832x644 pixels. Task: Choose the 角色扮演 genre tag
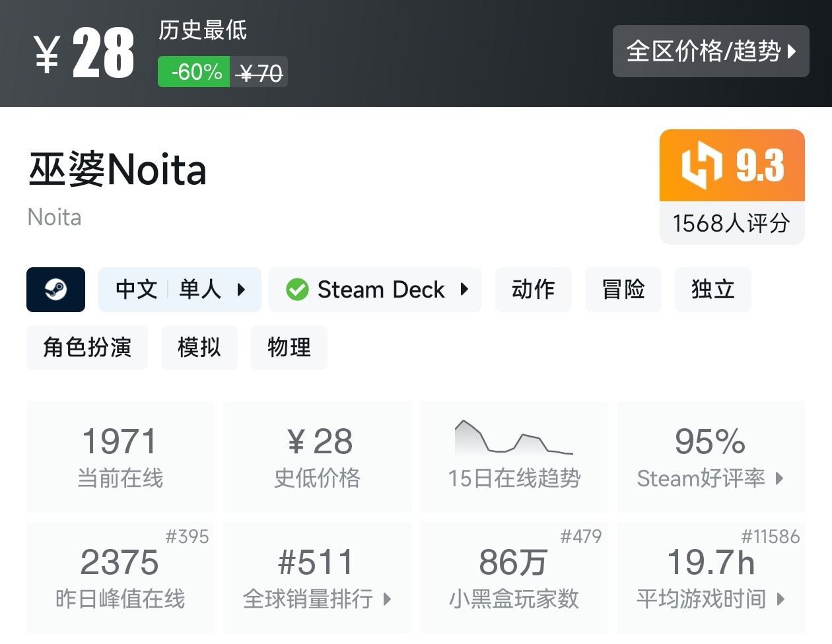[87, 348]
